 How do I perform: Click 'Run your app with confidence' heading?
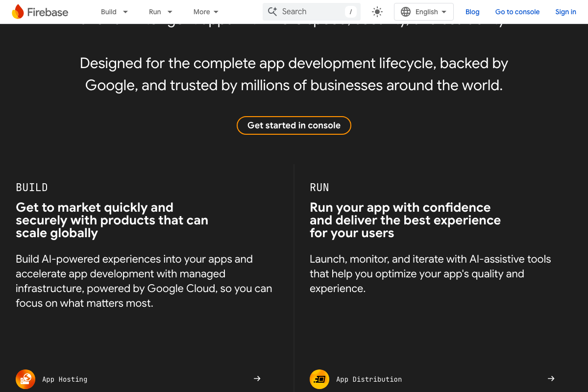[x=400, y=207]
